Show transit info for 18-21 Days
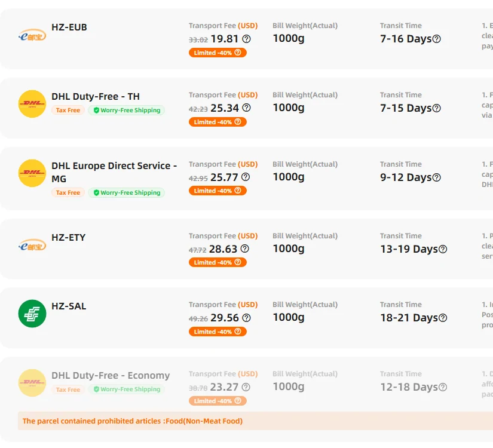This screenshot has height=448, width=493. pyautogui.click(x=443, y=318)
